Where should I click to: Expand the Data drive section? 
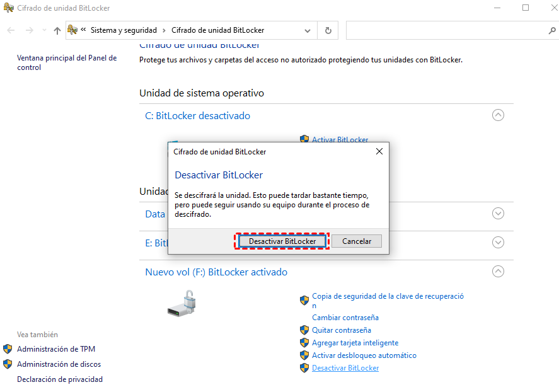click(x=498, y=214)
